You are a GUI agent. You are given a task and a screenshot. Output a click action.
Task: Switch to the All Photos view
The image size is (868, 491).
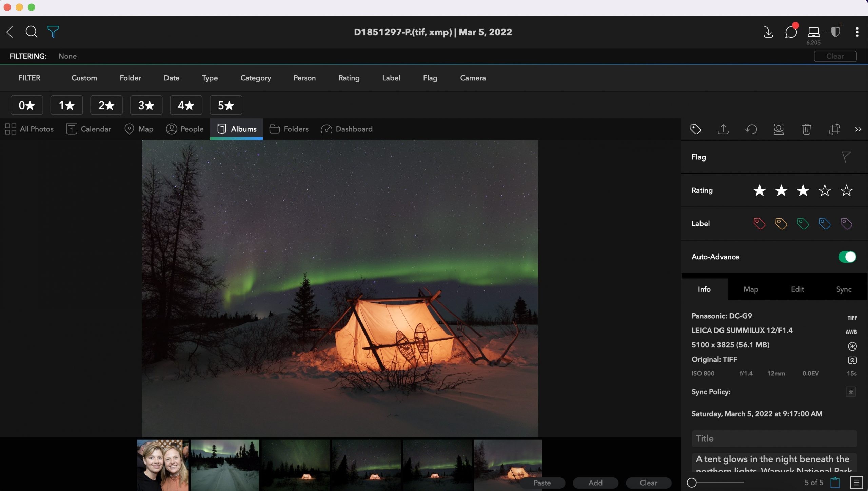(x=29, y=129)
